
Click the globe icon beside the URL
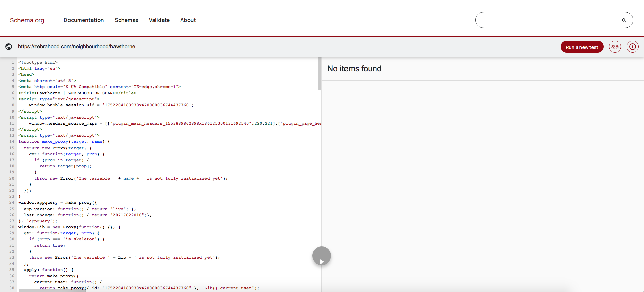[9, 47]
